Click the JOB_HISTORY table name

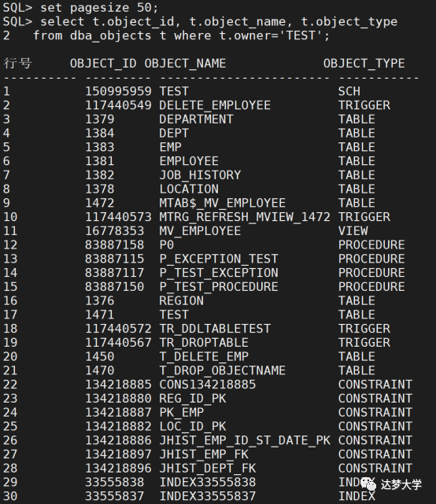pyautogui.click(x=200, y=175)
